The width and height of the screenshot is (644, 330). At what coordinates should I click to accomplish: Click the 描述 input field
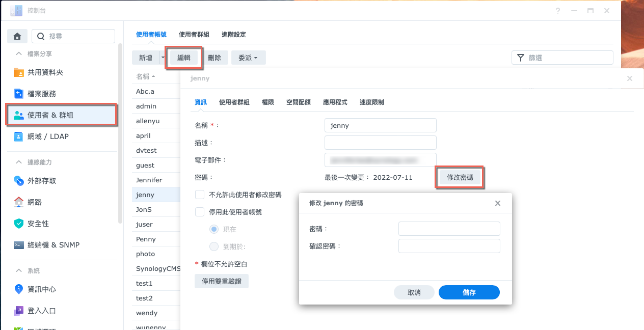(x=381, y=143)
